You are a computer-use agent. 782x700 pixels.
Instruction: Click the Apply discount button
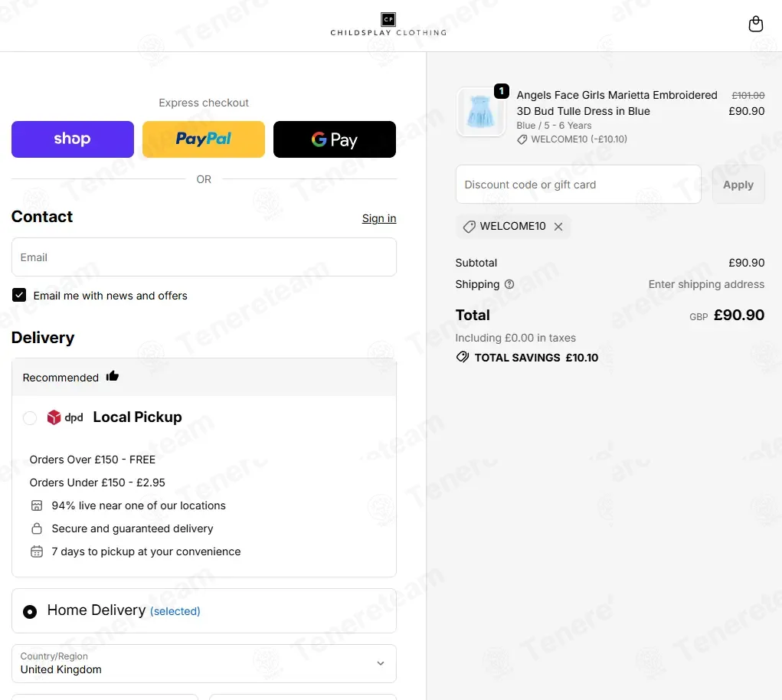pyautogui.click(x=738, y=185)
